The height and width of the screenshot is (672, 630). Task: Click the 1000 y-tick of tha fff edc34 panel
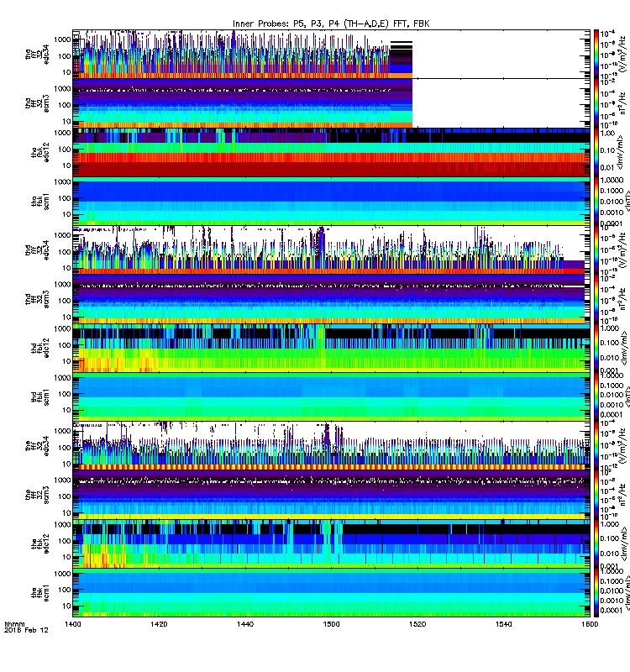62,39
